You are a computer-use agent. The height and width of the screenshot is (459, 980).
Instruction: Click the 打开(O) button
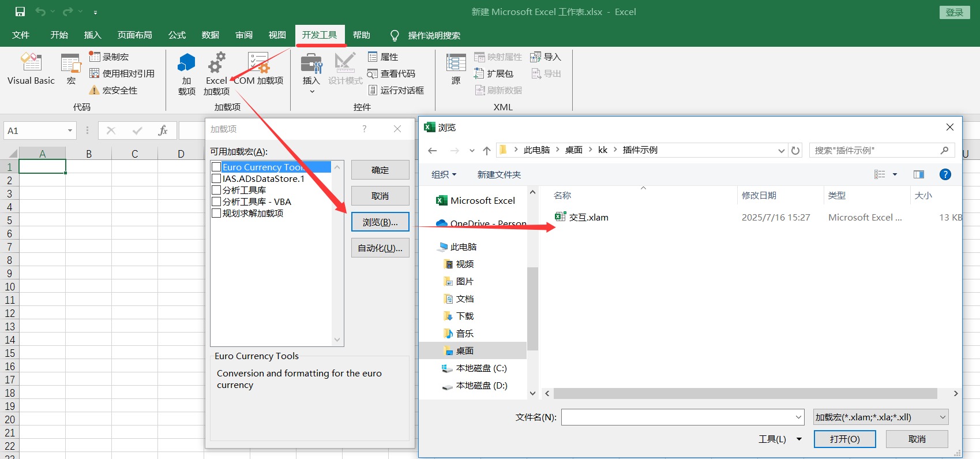pyautogui.click(x=844, y=439)
